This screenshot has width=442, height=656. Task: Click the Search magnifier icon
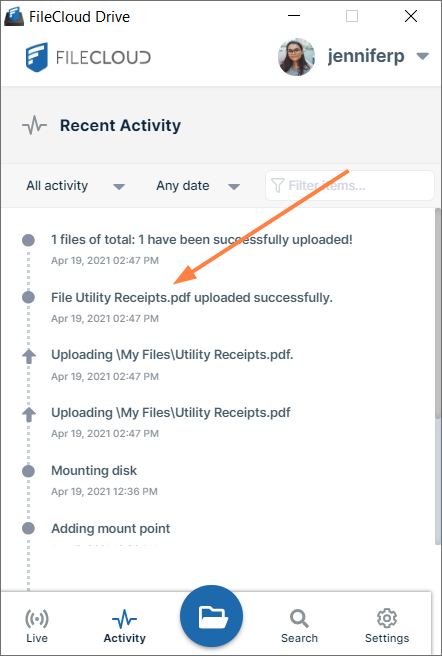pyautogui.click(x=299, y=618)
